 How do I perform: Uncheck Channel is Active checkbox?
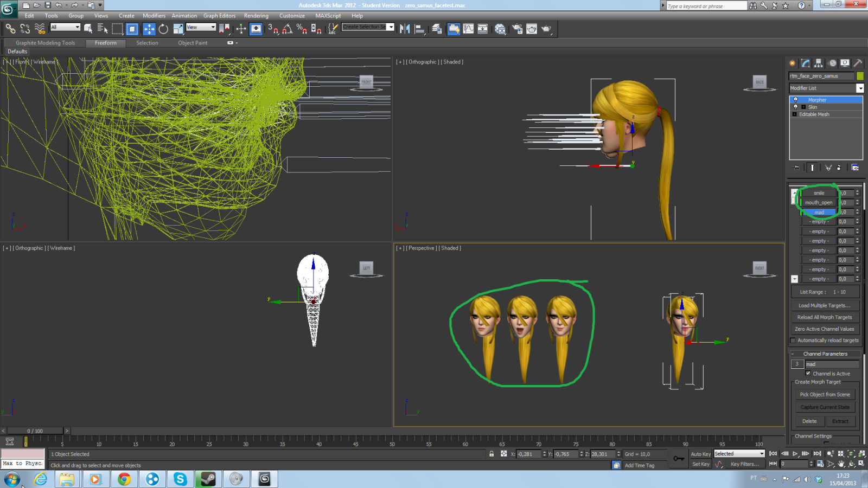tap(808, 373)
